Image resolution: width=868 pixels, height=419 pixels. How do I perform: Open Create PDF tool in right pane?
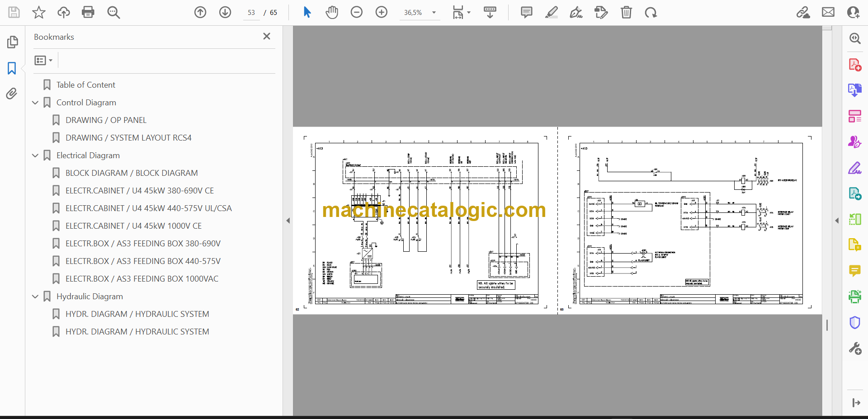pyautogui.click(x=855, y=65)
